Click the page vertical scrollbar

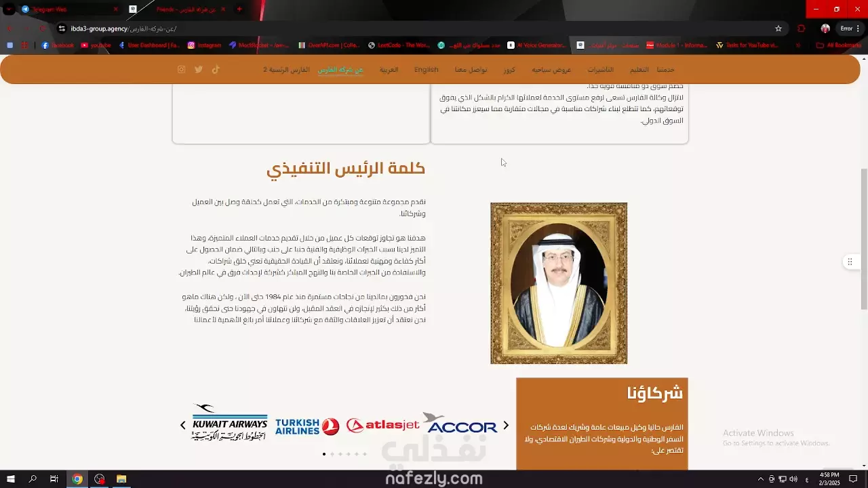tap(864, 239)
